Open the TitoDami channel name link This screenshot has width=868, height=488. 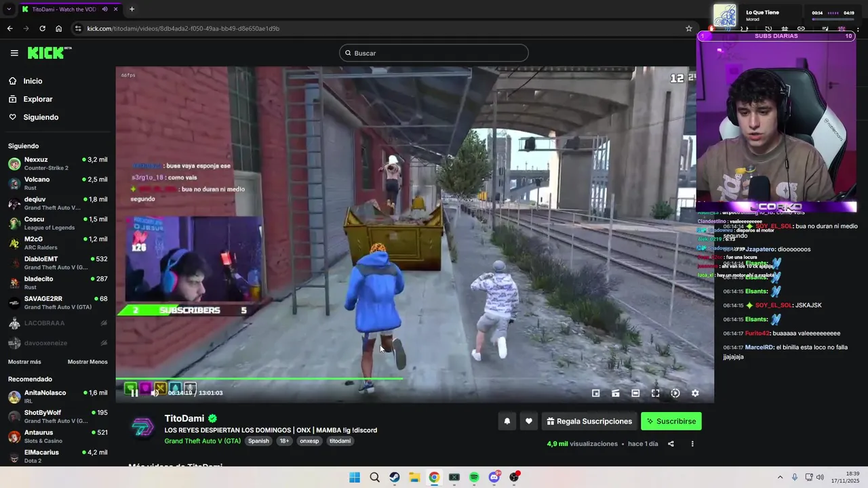pos(184,418)
